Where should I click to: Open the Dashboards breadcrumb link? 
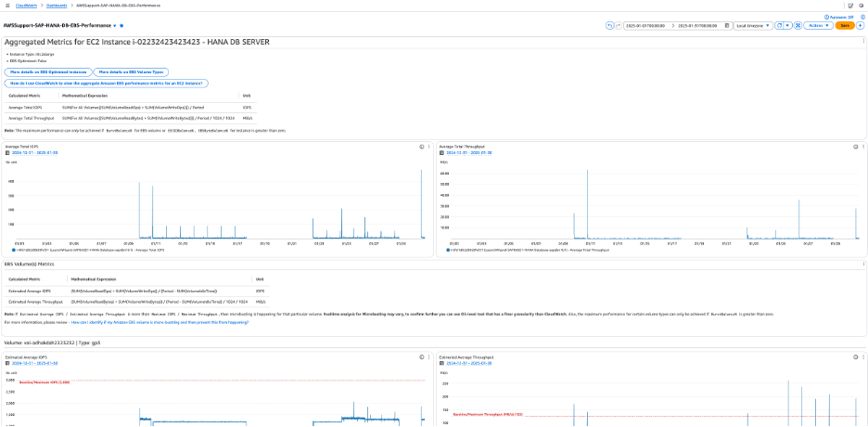pos(56,6)
